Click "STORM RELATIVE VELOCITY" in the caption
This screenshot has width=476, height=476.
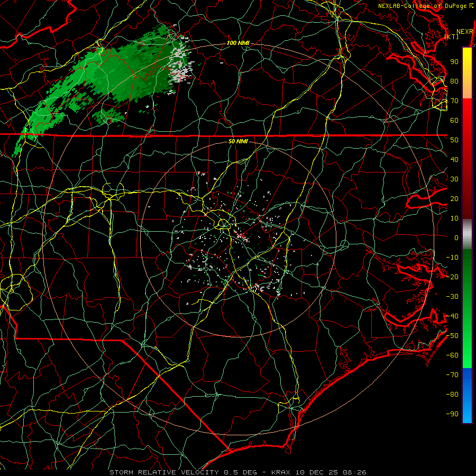coord(164,472)
